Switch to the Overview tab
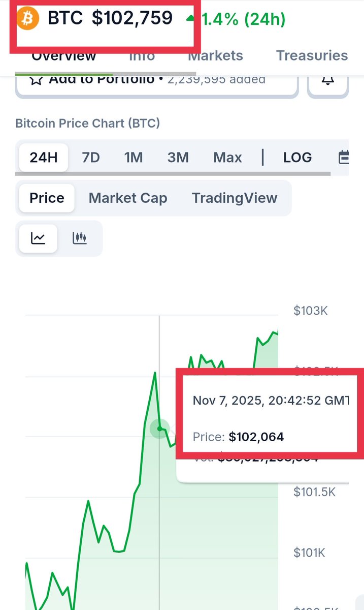 [64, 55]
